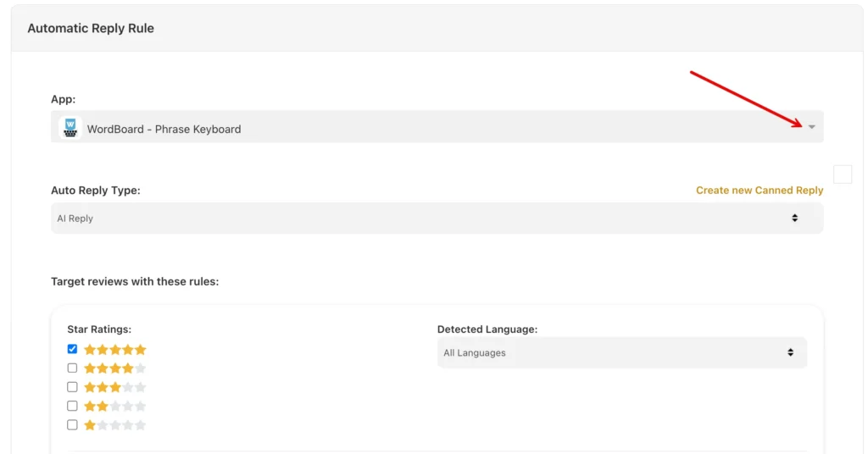Click the four gold stars icon
Screen dimensions: 868x454
click(x=108, y=368)
